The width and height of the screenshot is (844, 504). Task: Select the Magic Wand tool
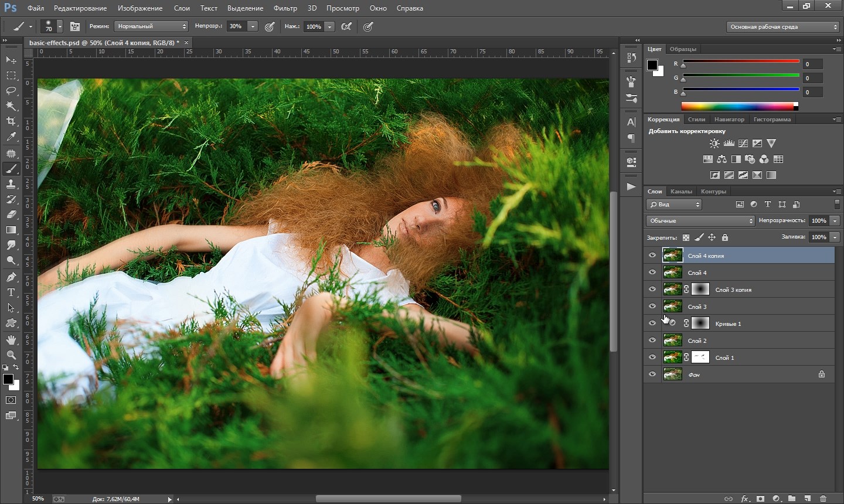pos(11,106)
